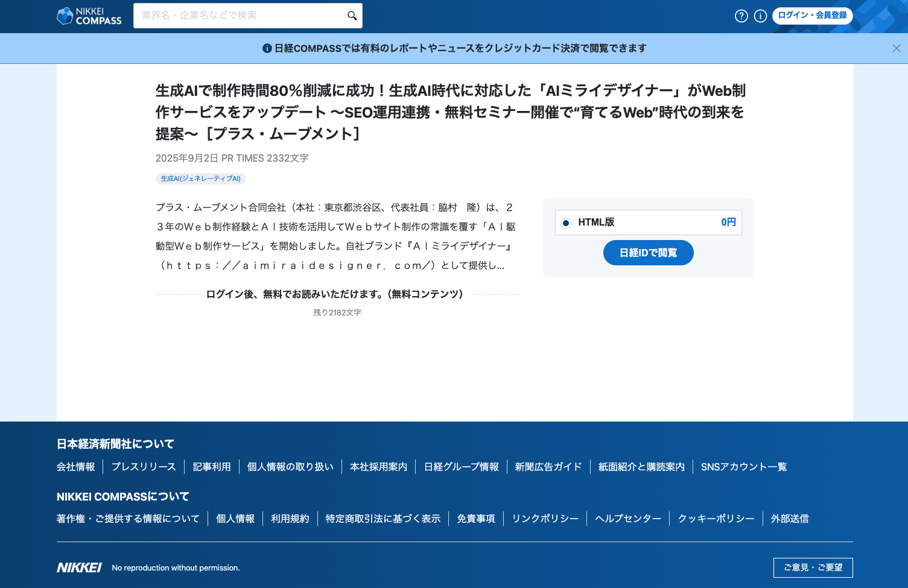Open the クッキーポリシー footer link
The width and height of the screenshot is (908, 588).
(x=716, y=519)
